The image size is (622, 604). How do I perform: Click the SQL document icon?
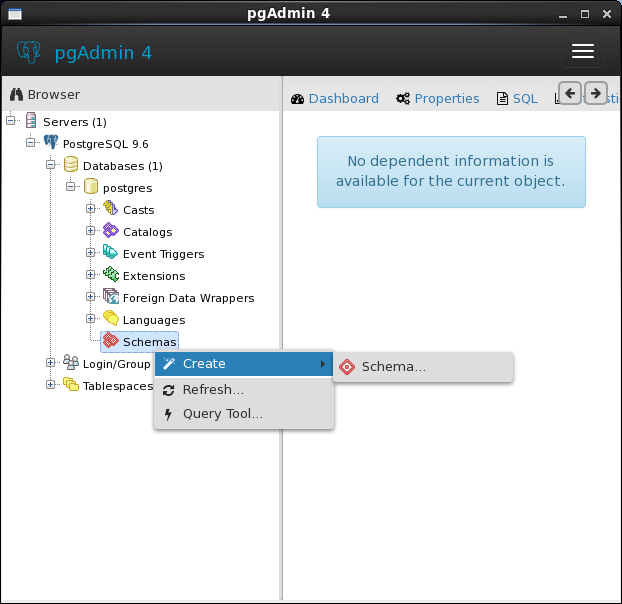pos(502,99)
